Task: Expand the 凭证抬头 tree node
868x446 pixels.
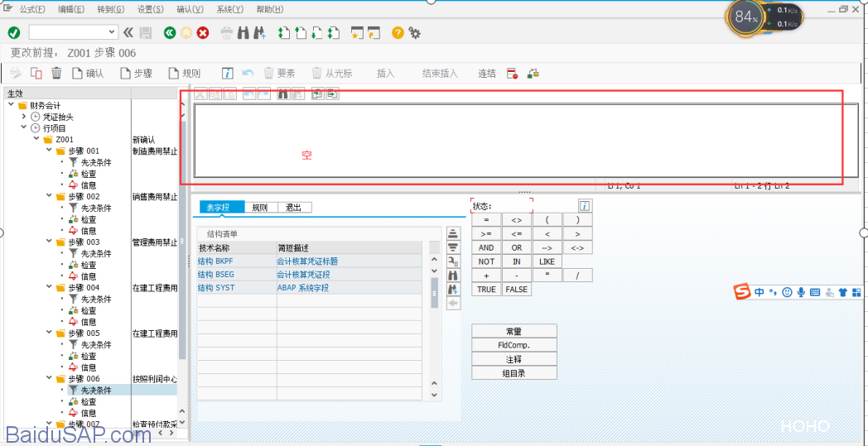Action: pyautogui.click(x=23, y=116)
